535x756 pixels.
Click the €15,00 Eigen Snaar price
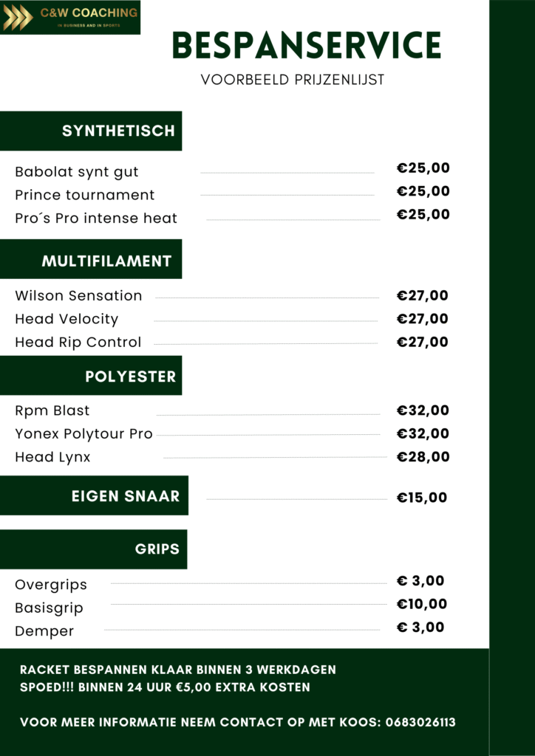(422, 498)
